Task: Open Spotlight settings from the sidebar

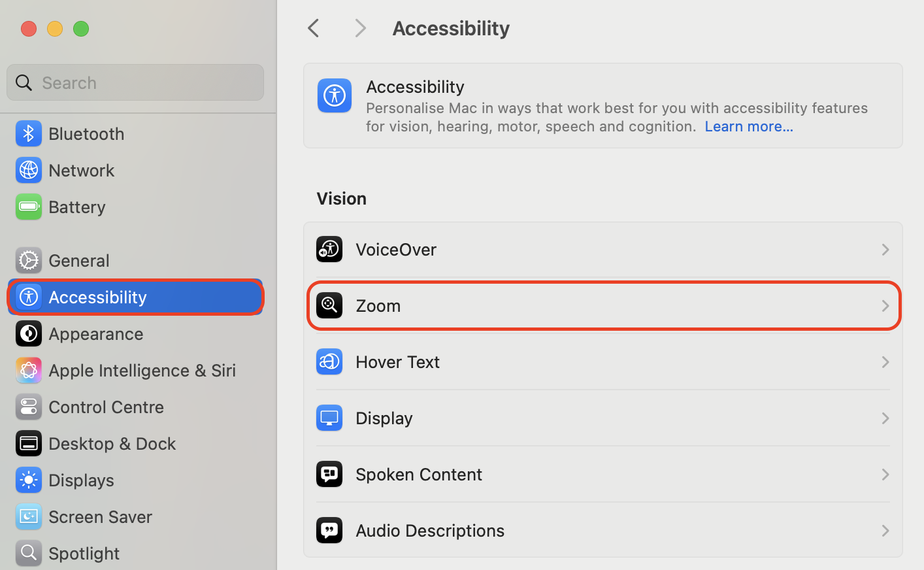Action: (x=28, y=553)
